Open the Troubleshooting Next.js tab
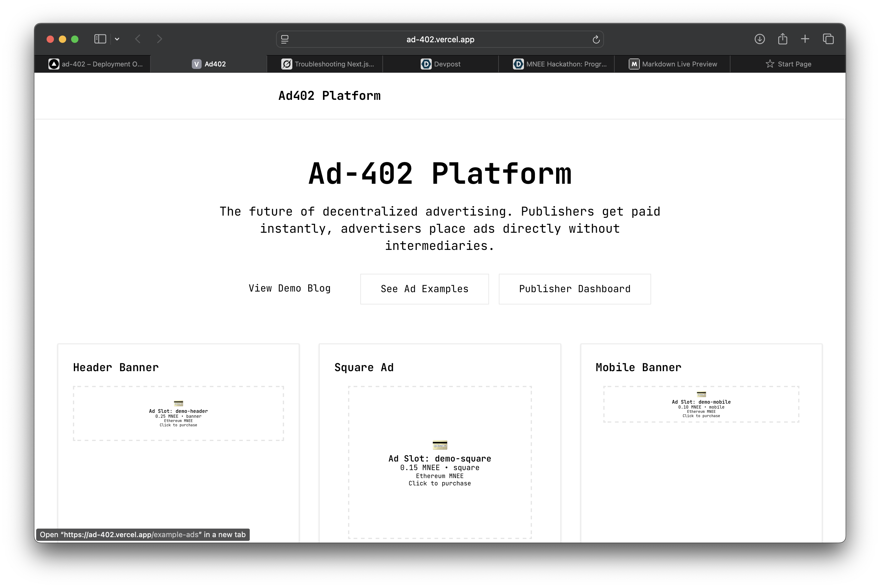The height and width of the screenshot is (588, 880). pyautogui.click(x=328, y=64)
